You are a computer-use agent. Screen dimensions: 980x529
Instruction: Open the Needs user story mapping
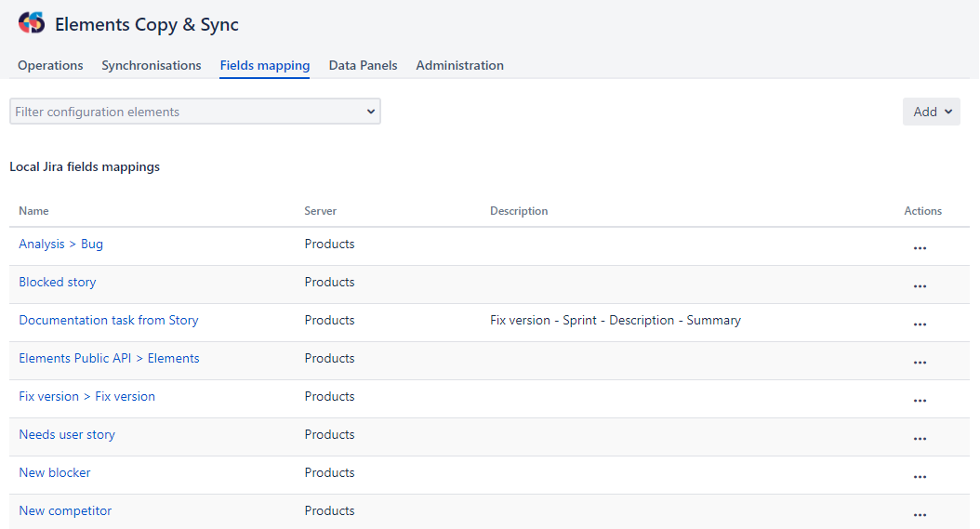pyautogui.click(x=67, y=434)
